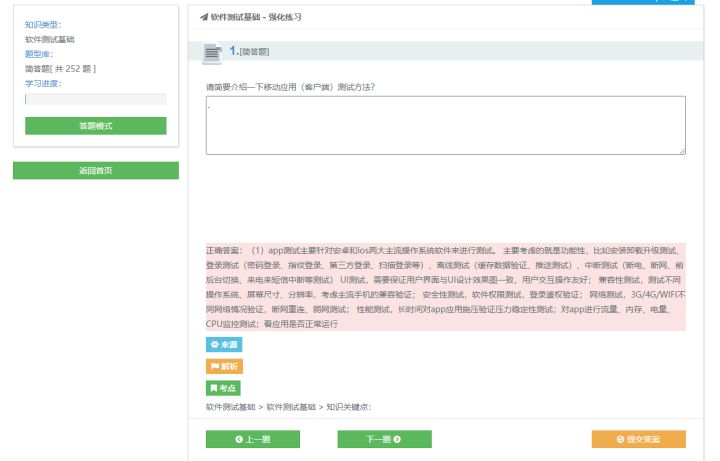Click the document icon beside question 1
The image size is (720, 461).
[212, 54]
